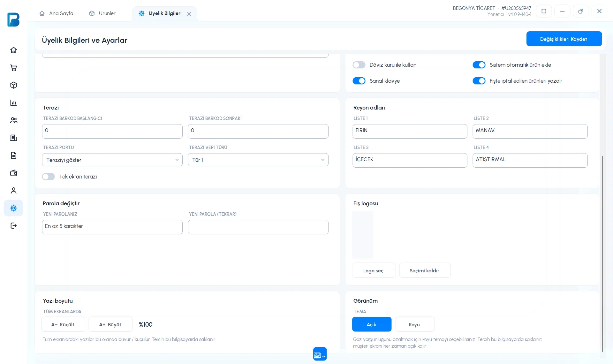The height and width of the screenshot is (364, 613).
Task: Turn off Sanal klavye toggle
Action: [359, 81]
